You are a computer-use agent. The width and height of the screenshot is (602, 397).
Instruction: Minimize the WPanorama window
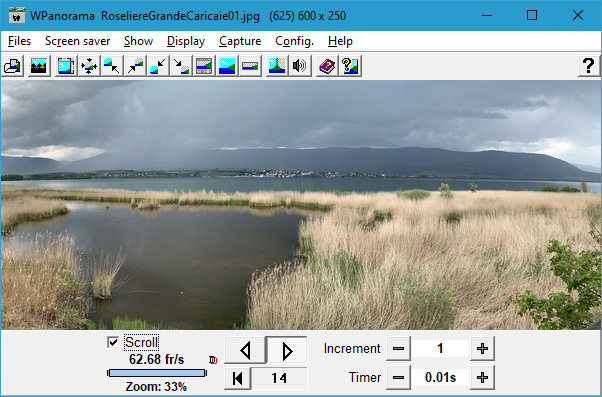click(487, 15)
